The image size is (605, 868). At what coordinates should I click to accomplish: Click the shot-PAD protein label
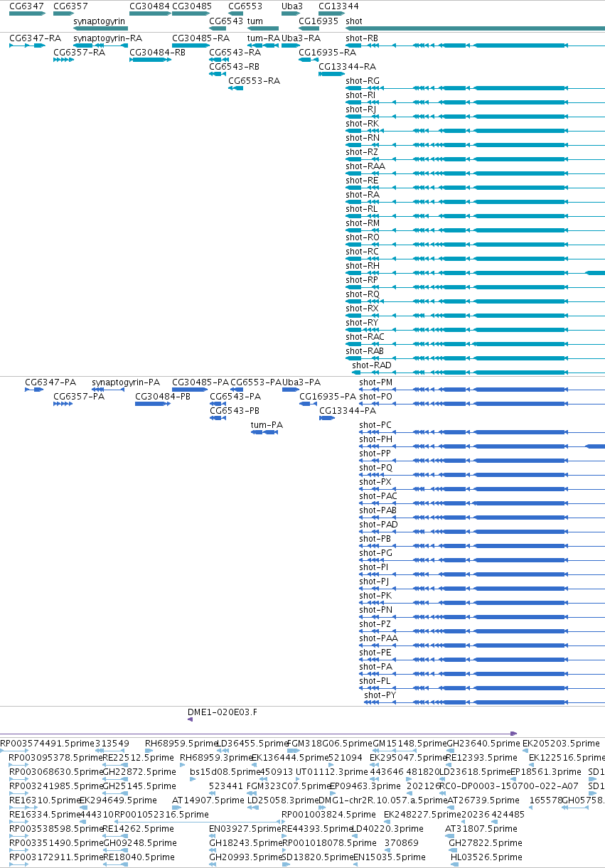pyautogui.click(x=378, y=525)
